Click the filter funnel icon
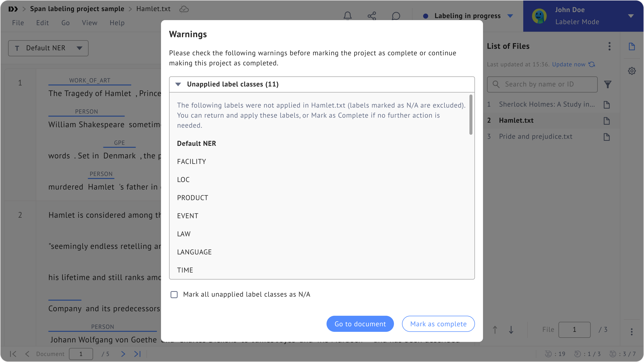 point(608,84)
